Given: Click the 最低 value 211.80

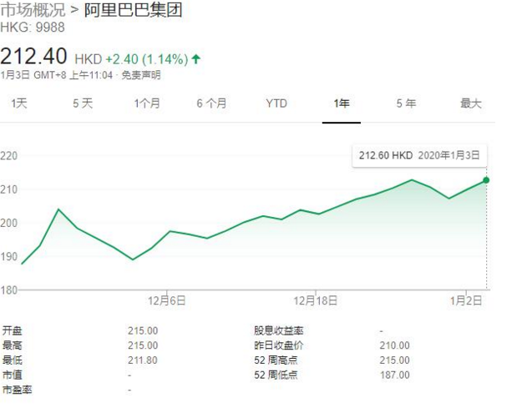Looking at the screenshot, I should (143, 360).
